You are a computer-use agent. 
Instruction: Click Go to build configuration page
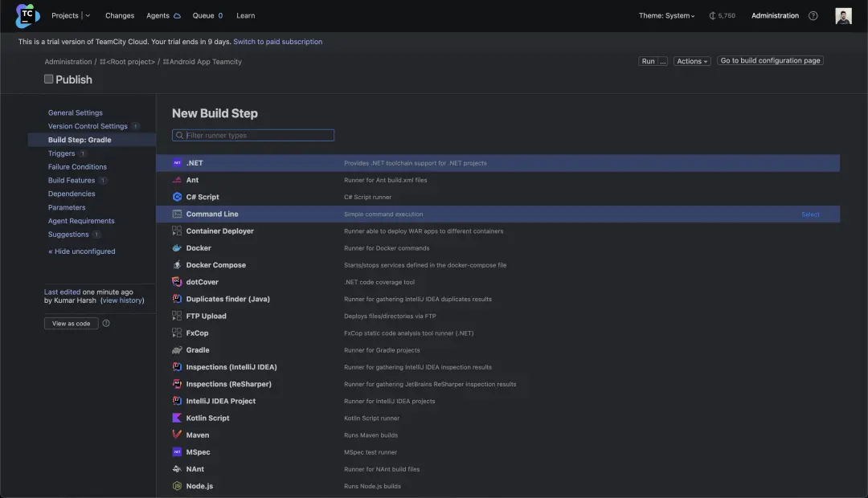pos(770,60)
